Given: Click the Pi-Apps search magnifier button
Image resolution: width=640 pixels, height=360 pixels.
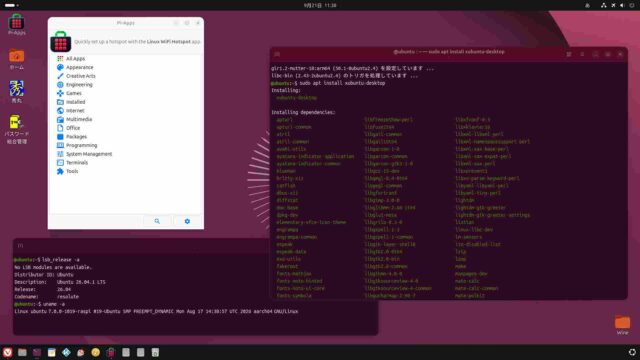Looking at the screenshot, I should click(x=157, y=221).
